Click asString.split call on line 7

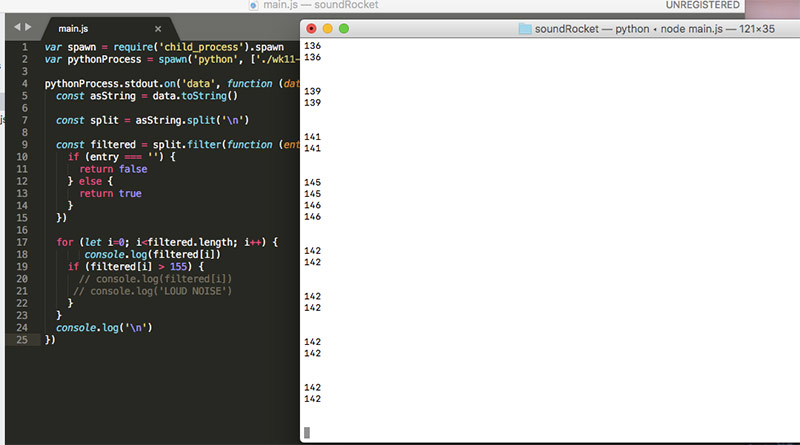[x=192, y=120]
